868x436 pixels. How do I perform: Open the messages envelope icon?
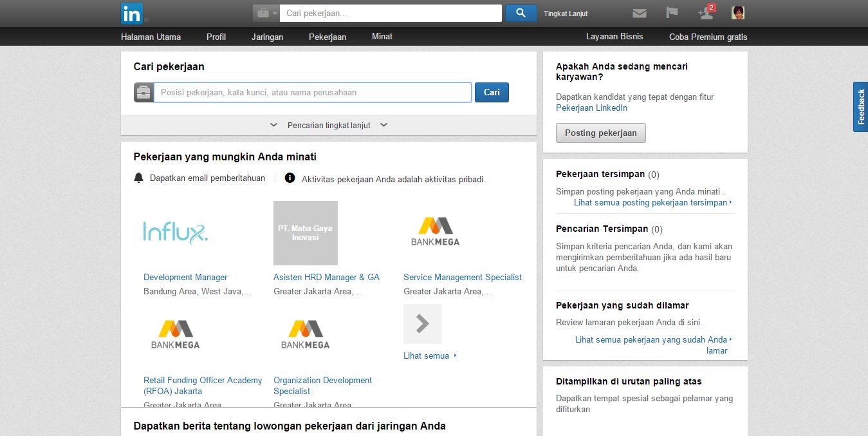coord(639,13)
